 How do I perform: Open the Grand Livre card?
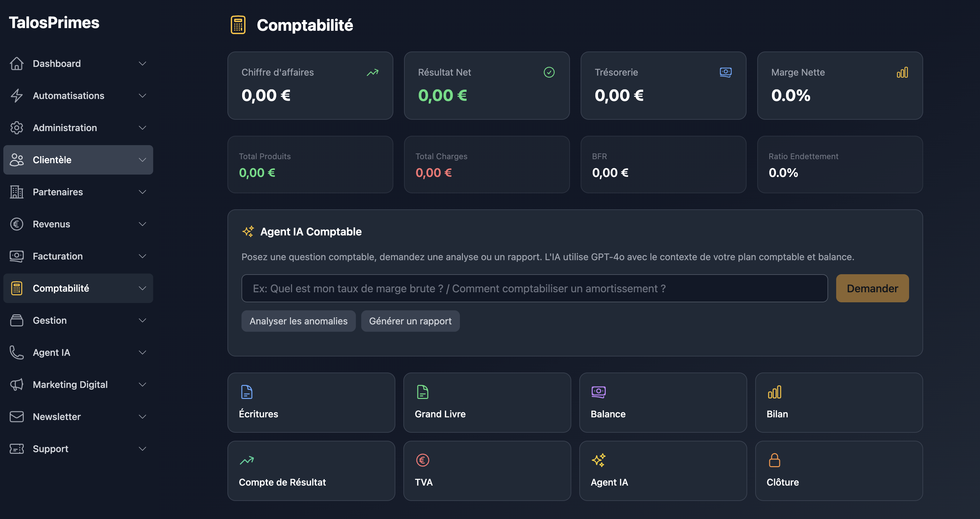[x=487, y=402]
